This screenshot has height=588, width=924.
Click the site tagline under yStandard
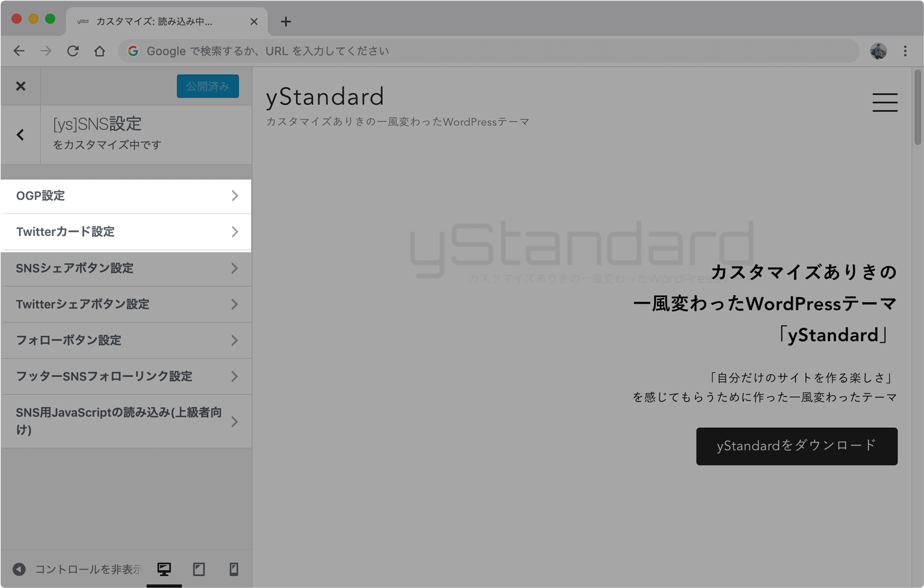click(x=397, y=122)
